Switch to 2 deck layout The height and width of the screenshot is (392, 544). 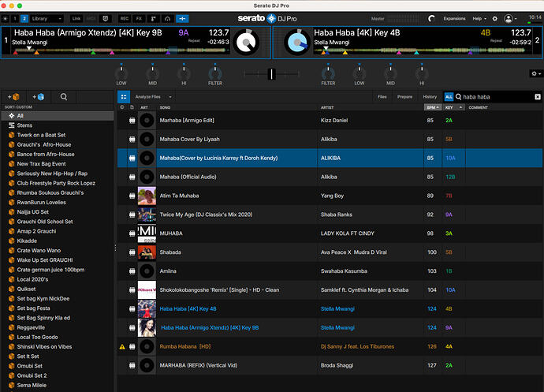tap(24, 18)
